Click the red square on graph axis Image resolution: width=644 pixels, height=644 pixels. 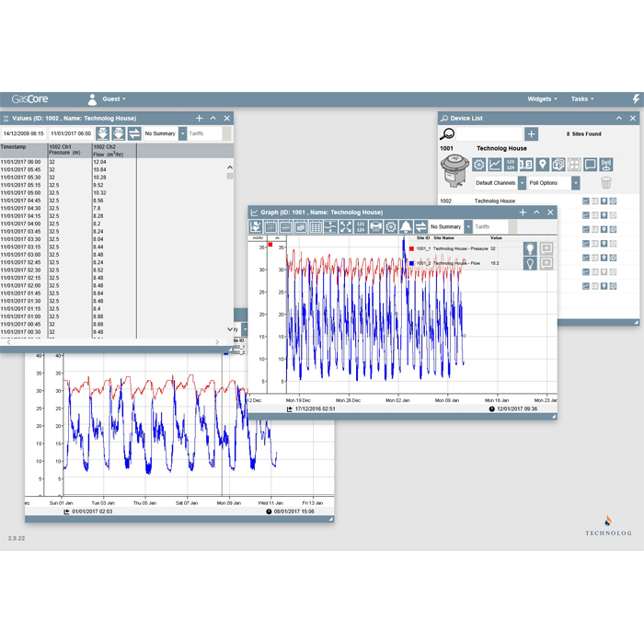270,245
